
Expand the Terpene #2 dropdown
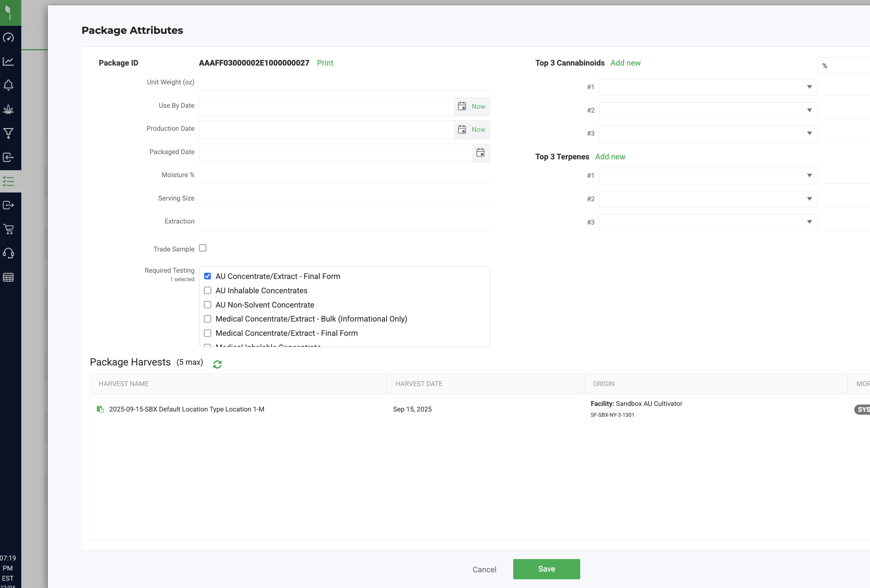click(x=708, y=199)
